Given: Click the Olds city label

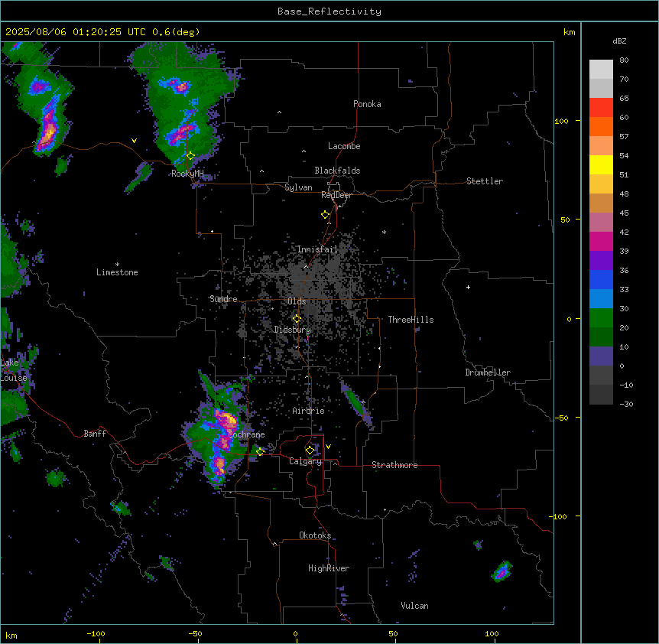Looking at the screenshot, I should coord(297,301).
